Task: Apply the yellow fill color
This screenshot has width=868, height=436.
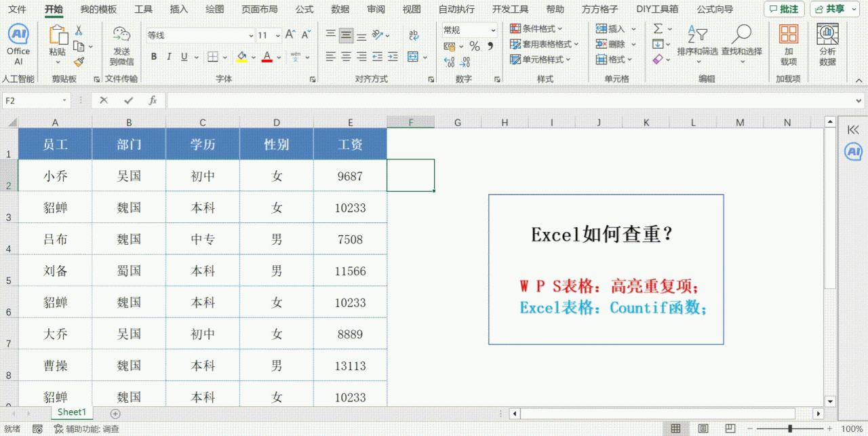Action: click(242, 57)
